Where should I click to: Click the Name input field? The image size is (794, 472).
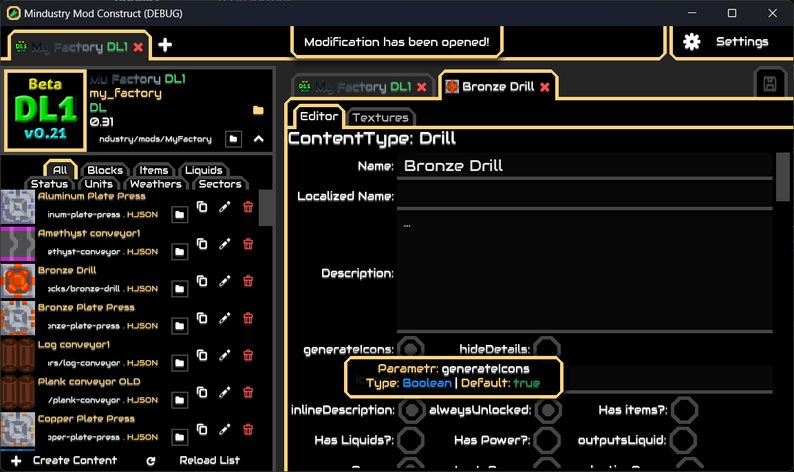click(x=585, y=166)
